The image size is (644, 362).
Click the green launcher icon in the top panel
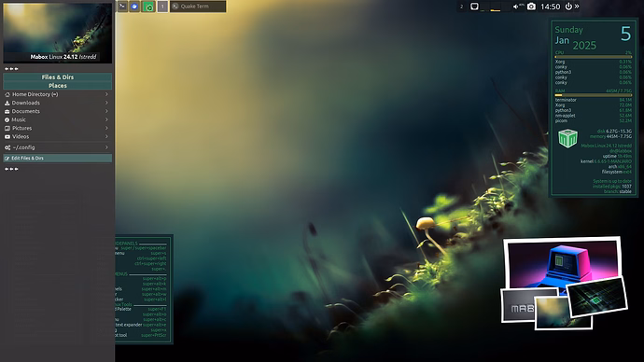[148, 7]
